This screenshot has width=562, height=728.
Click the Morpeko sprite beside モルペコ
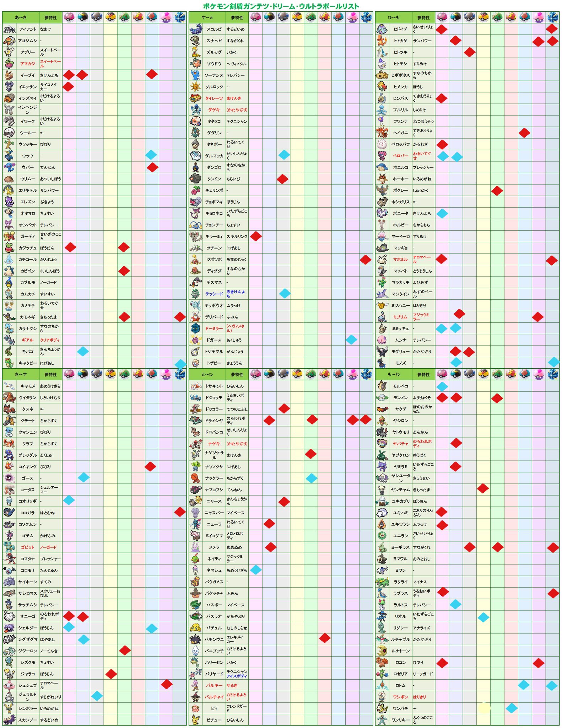pos(382,386)
